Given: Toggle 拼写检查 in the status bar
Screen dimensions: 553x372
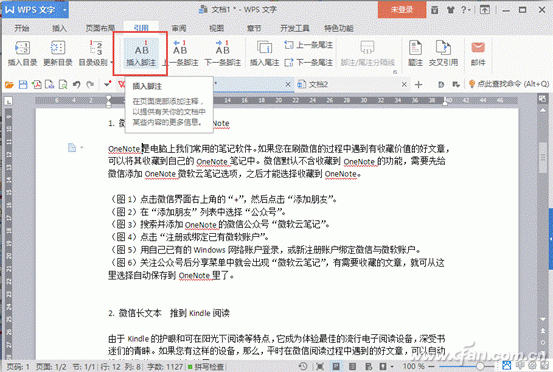Looking at the screenshot, I should pos(206,367).
